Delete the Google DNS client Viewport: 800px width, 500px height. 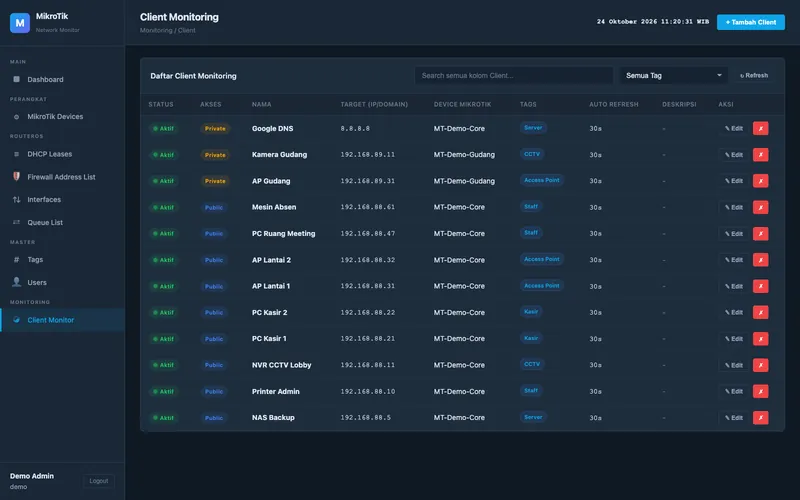tap(760, 129)
